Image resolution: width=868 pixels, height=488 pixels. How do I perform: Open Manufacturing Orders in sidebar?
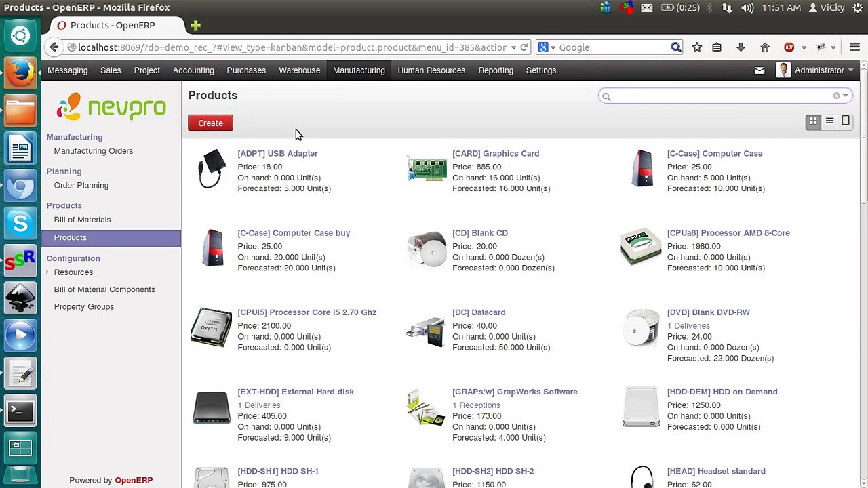[x=94, y=151]
